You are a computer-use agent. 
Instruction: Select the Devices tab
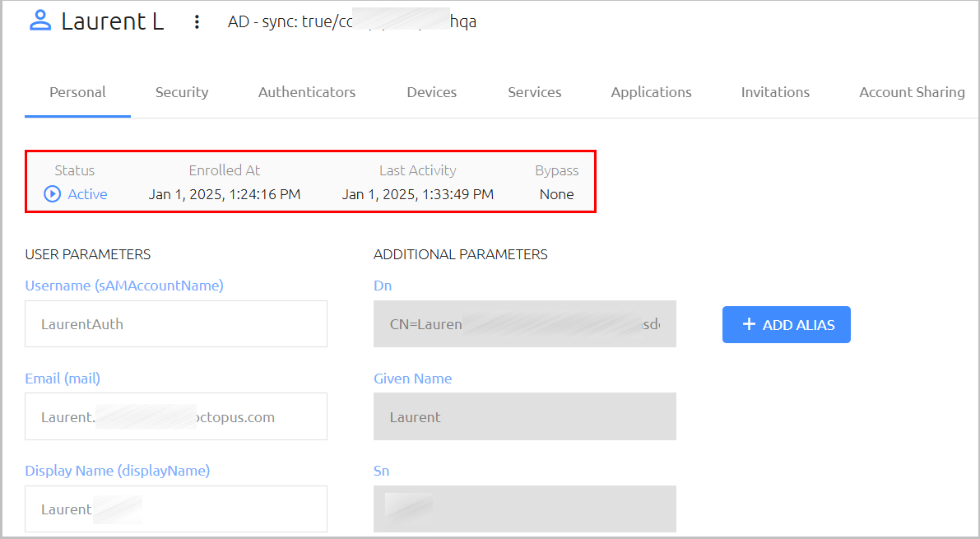[432, 92]
